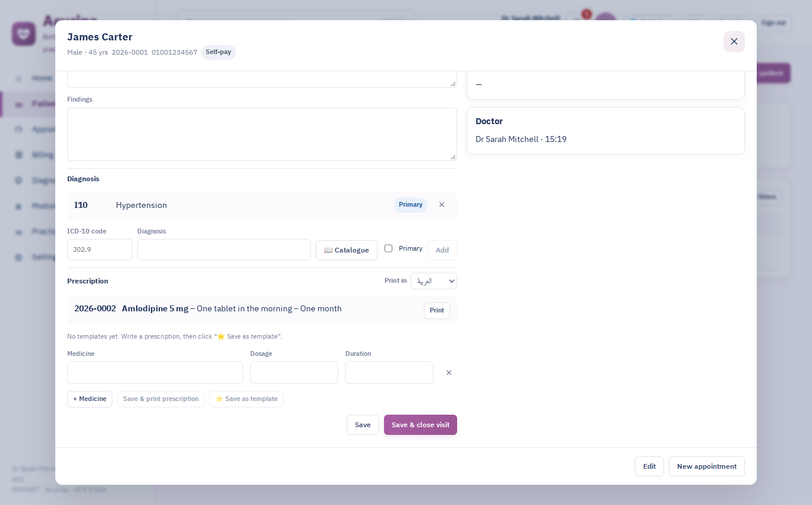
Task: Remove the I10 Hypertension diagnosis
Action: point(442,205)
